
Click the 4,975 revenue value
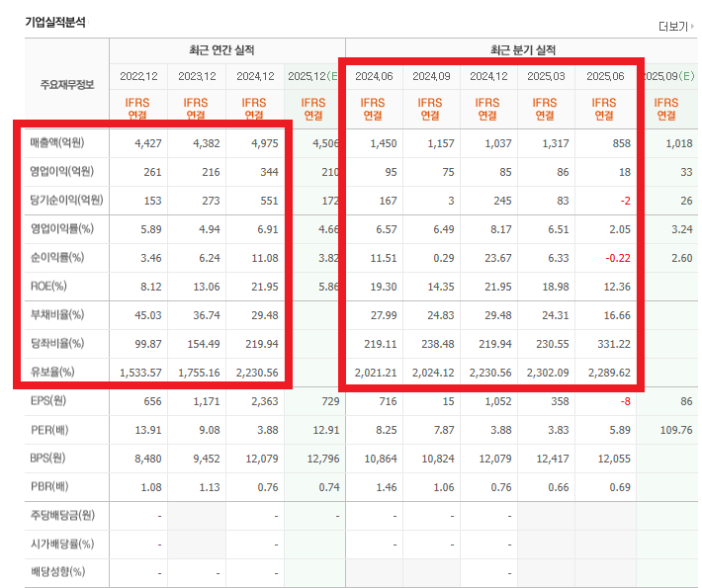tap(265, 143)
